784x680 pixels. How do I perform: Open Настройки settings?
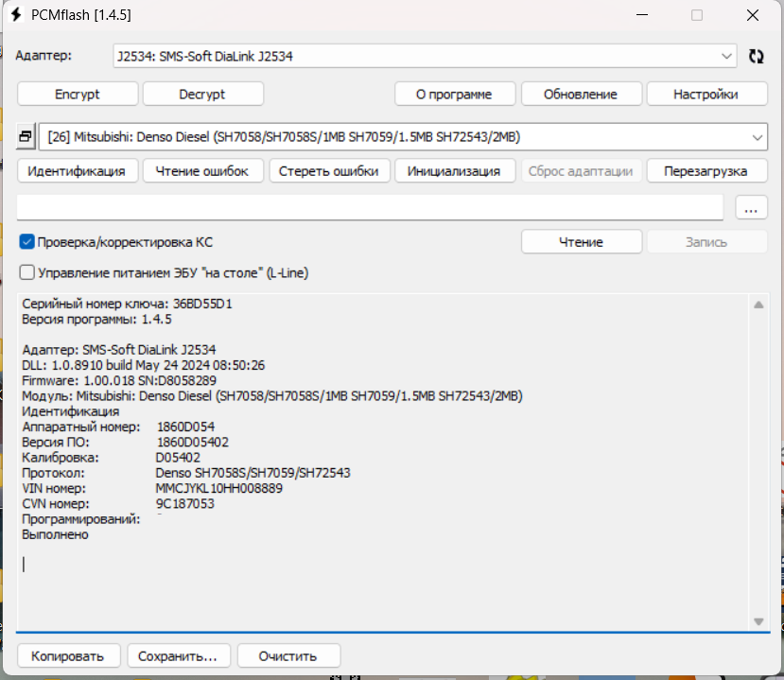[706, 94]
